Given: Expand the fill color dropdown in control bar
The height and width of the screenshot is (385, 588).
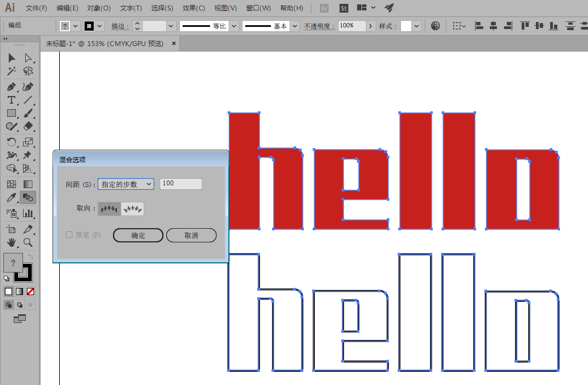Looking at the screenshot, I should (x=75, y=26).
